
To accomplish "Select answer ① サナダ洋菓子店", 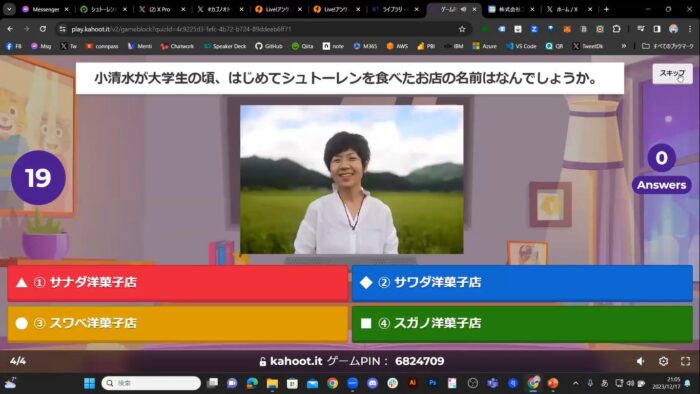I will [x=177, y=283].
